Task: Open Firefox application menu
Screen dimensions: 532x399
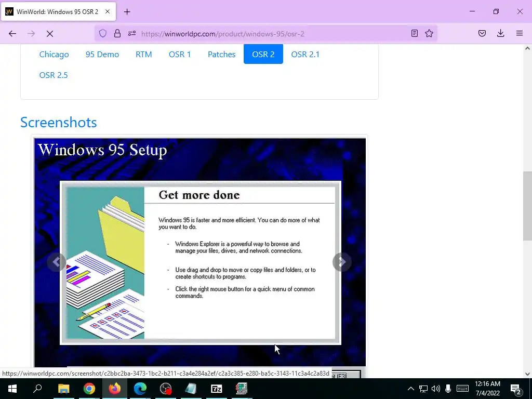Action: 520,33
